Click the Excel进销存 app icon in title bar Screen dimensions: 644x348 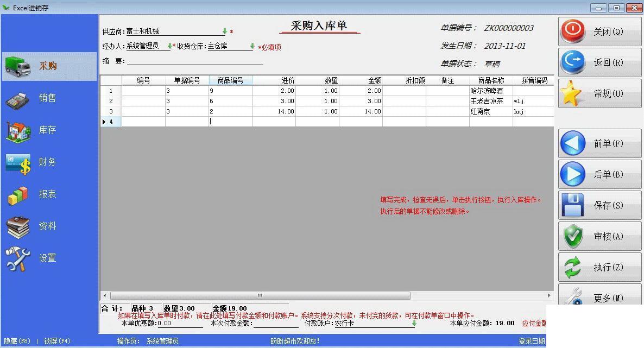click(6, 8)
